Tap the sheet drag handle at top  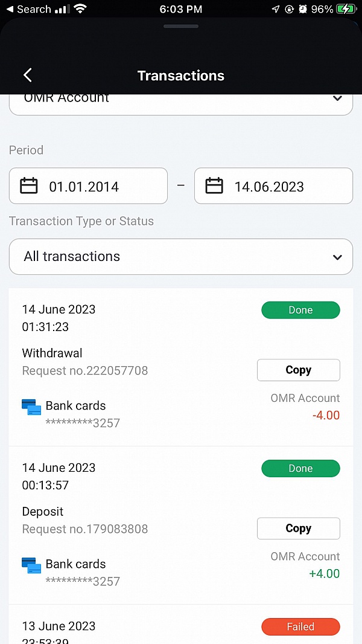(x=181, y=26)
